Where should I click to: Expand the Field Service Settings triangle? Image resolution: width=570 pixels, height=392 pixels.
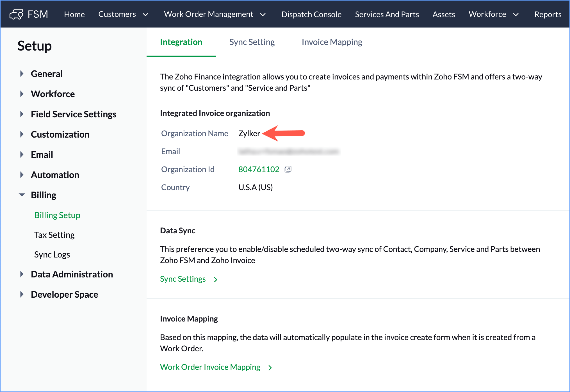[22, 114]
